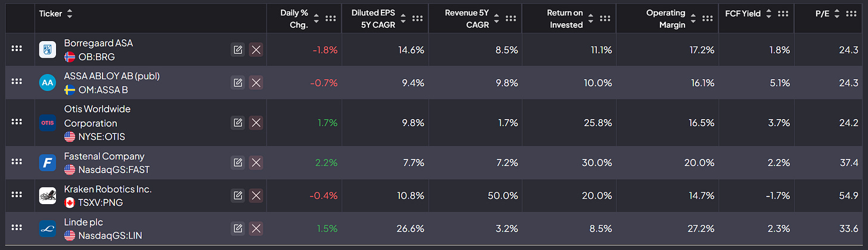Click Kraken's 50.0% revenue CAGR value
Screen dimensions: 868x250
tap(504, 195)
